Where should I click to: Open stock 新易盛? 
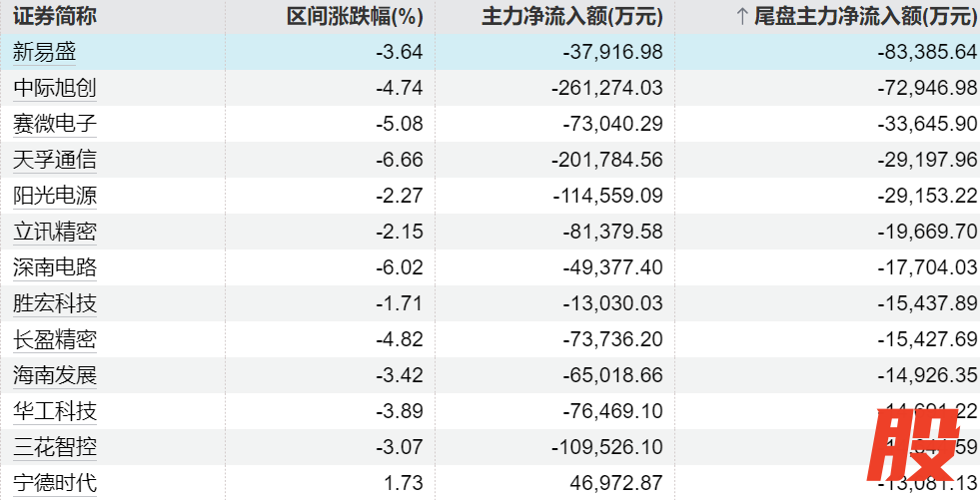44,52
